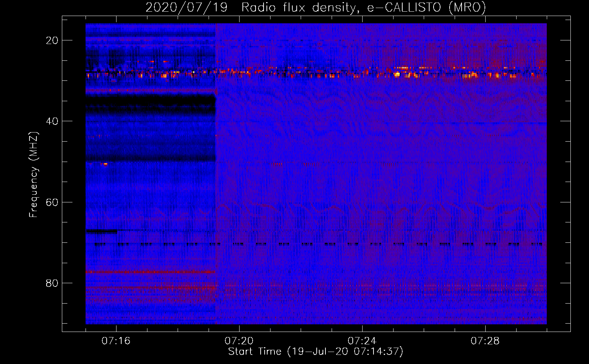The image size is (589, 364).
Task: Click the "Start Time (19-Jul-20 07:14:37)" label
Action: coord(316,352)
